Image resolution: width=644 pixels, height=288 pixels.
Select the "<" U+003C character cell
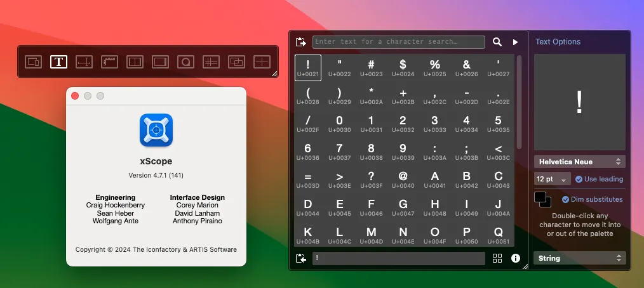(498, 152)
